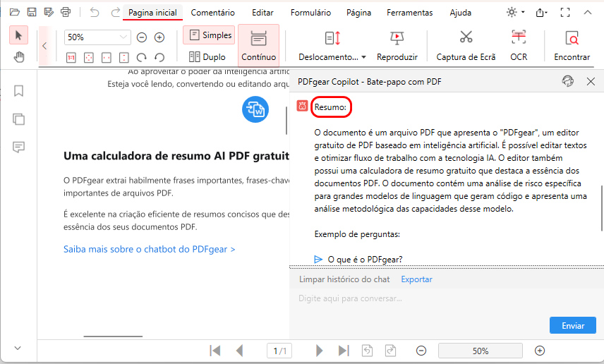Click the page number field 1/1
Image resolution: width=604 pixels, height=364 pixels.
pyautogui.click(x=279, y=351)
